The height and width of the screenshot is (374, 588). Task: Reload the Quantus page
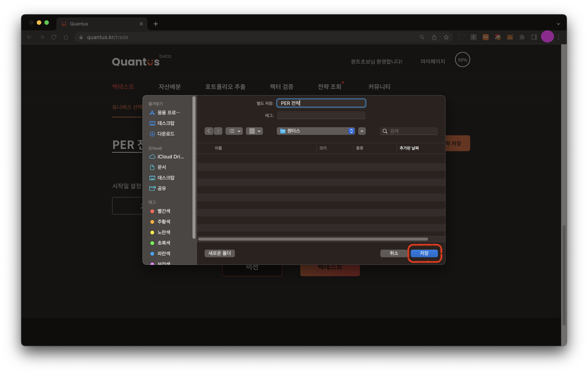point(54,37)
